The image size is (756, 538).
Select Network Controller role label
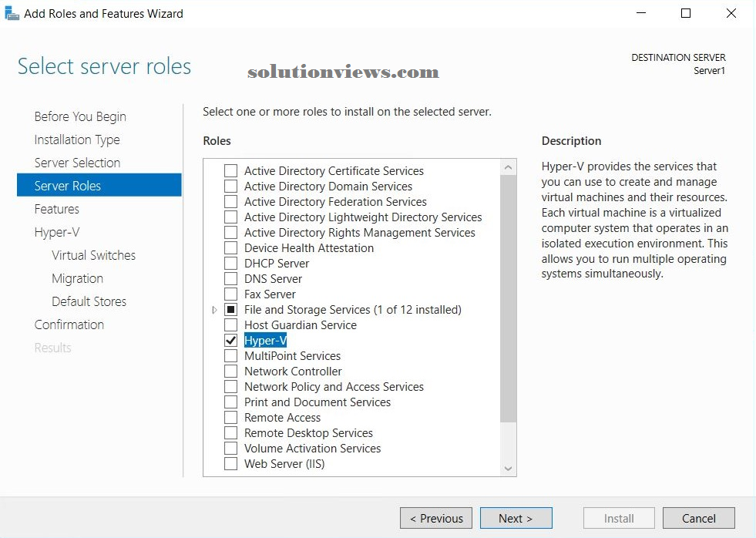click(293, 372)
